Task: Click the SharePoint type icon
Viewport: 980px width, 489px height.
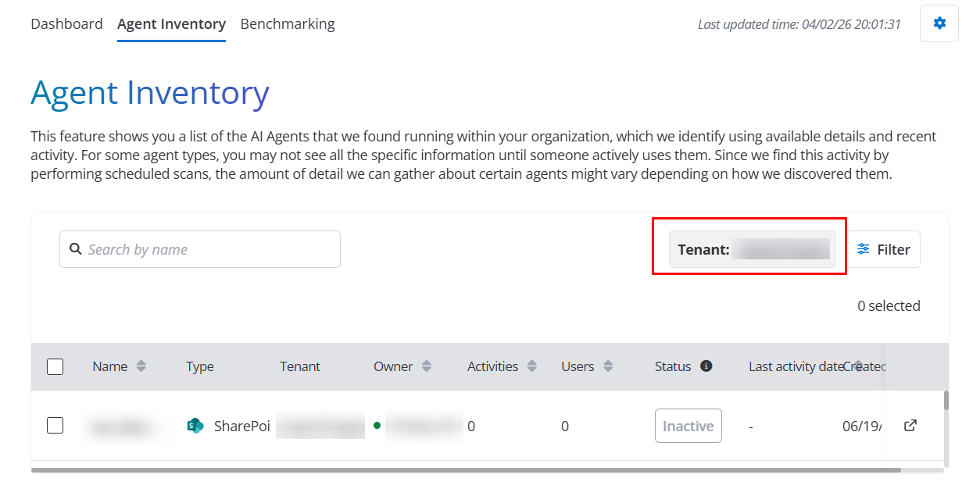Action: click(195, 426)
